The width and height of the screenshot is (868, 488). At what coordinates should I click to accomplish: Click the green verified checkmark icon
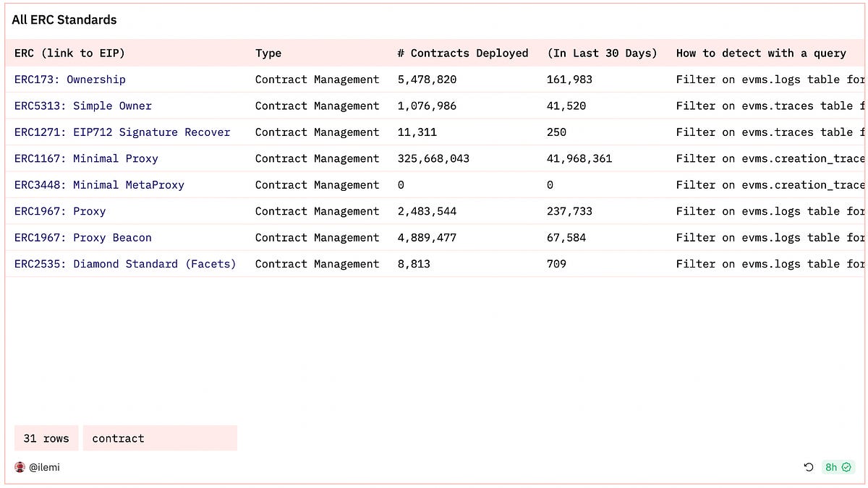point(845,467)
